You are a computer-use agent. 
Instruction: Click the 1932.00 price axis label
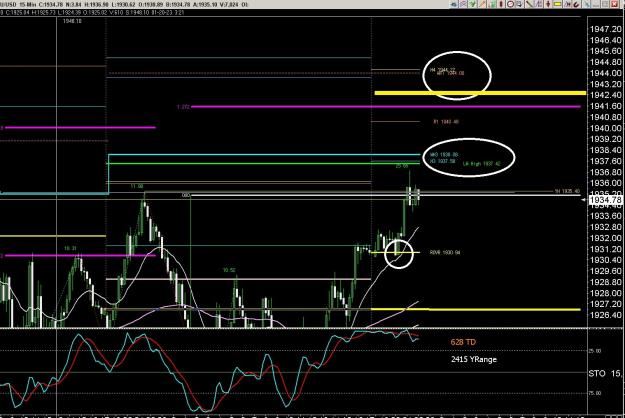coord(605,238)
